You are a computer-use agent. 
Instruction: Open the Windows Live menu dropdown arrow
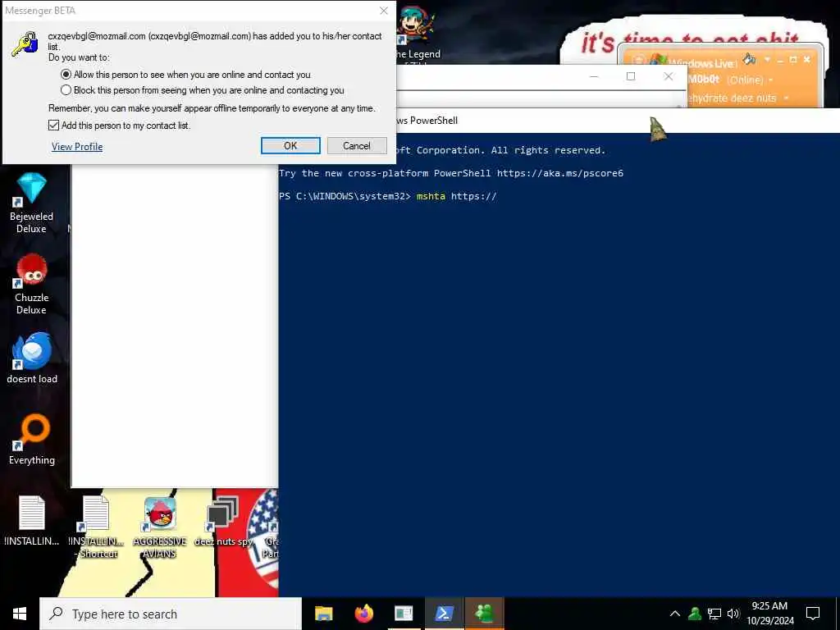(767, 59)
